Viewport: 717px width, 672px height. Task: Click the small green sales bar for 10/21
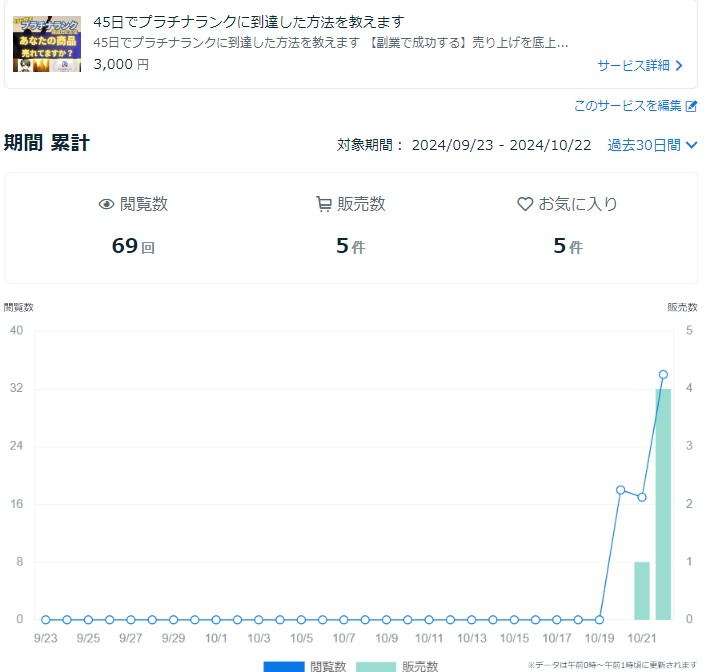pyautogui.click(x=642, y=590)
